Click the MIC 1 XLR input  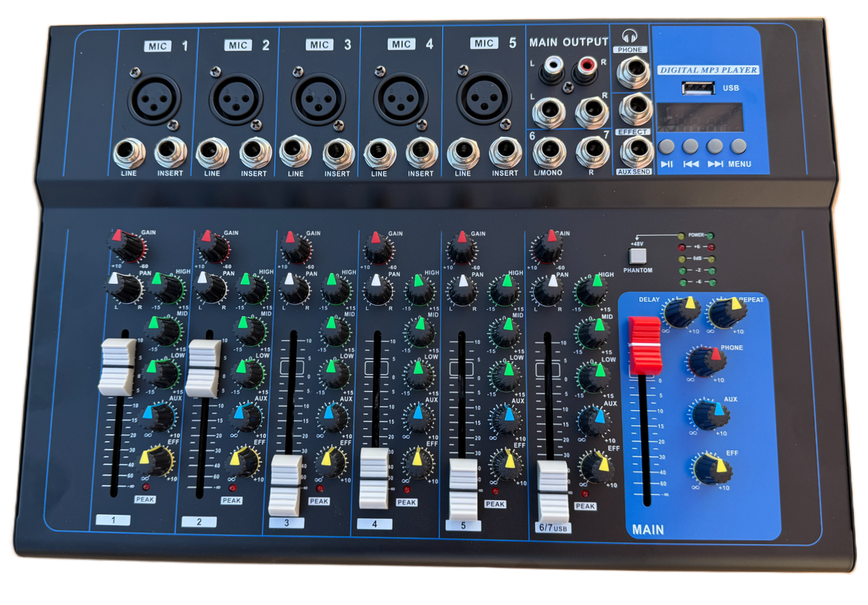[x=154, y=98]
